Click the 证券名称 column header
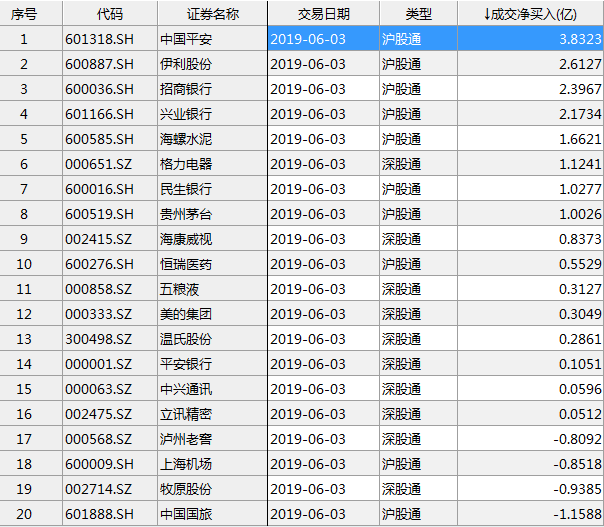 [x=212, y=14]
